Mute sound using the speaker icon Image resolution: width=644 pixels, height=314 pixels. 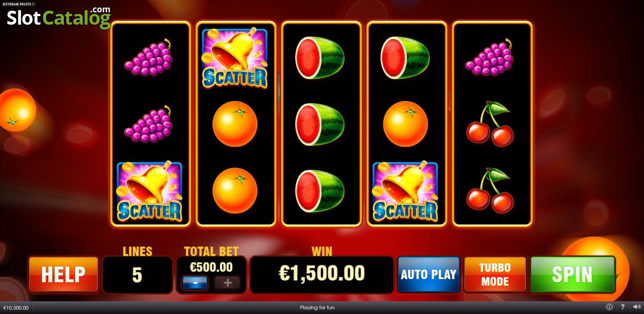pyautogui.click(x=636, y=308)
